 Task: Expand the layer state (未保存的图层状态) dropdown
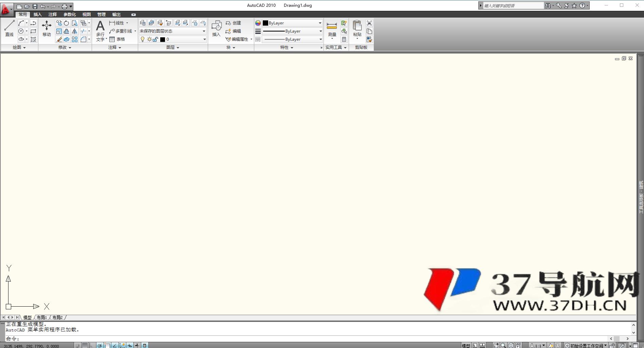click(204, 31)
